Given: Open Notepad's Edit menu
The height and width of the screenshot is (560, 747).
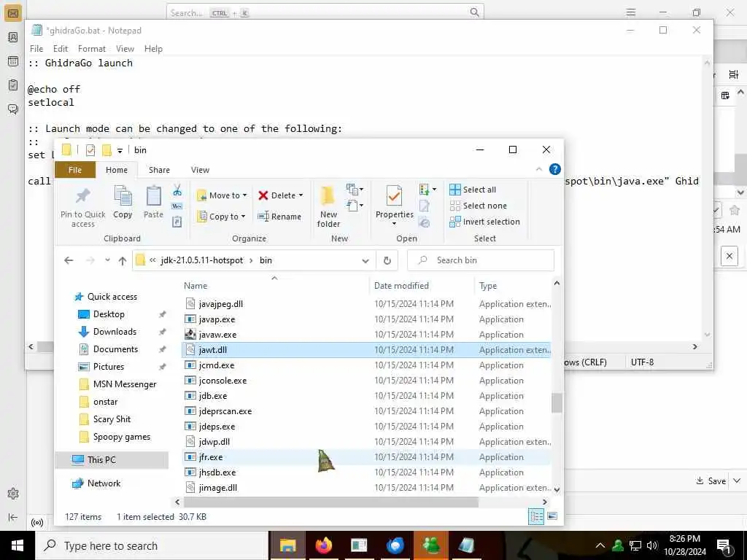Looking at the screenshot, I should [x=61, y=49].
